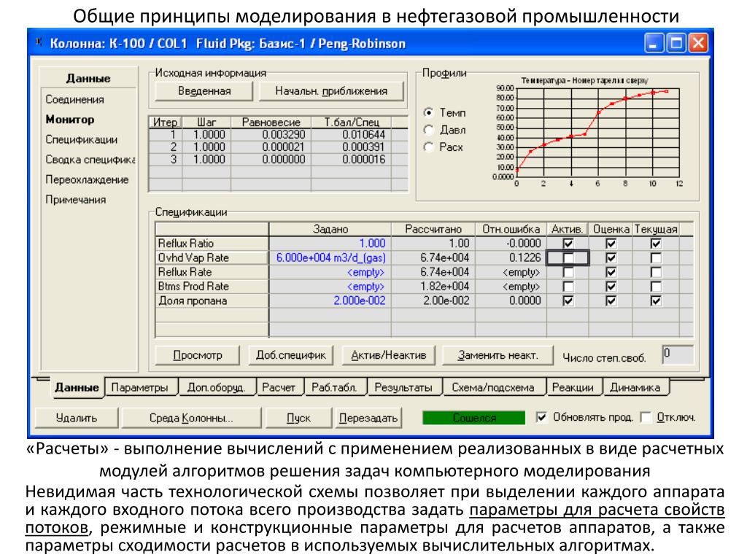Click the column window title bar icon
This screenshot has height=560, width=747.
(39, 43)
